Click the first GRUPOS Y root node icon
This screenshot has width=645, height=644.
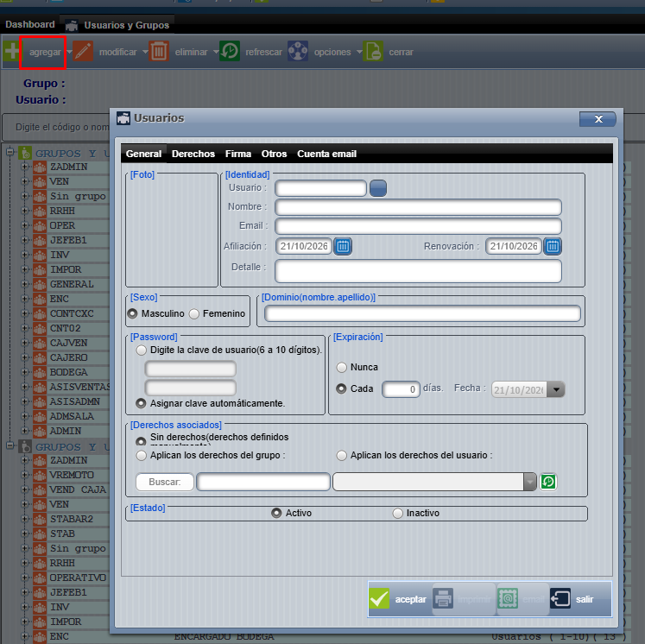26,153
